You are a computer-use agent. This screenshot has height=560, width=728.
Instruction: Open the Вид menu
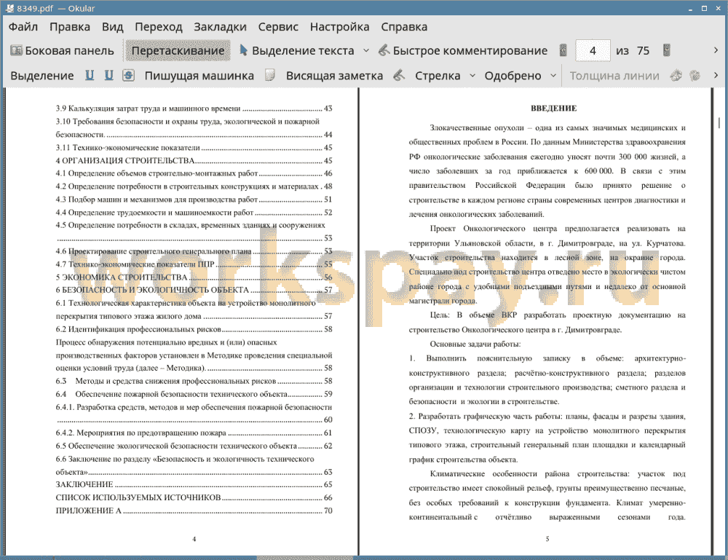point(112,27)
